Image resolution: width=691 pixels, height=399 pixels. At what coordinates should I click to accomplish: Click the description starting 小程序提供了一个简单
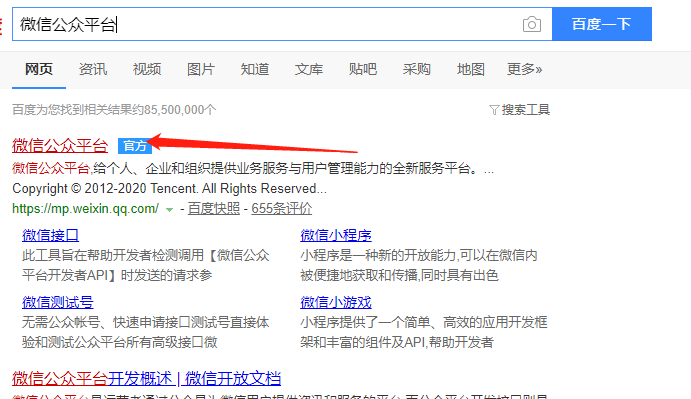[424, 332]
